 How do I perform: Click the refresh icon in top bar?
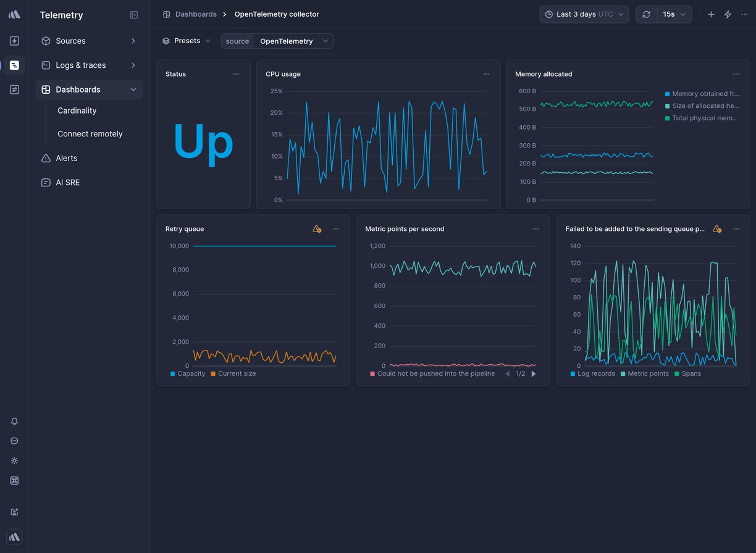click(646, 14)
